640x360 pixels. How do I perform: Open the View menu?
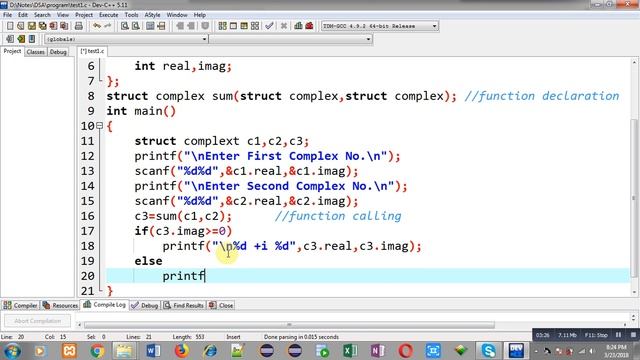(62, 15)
